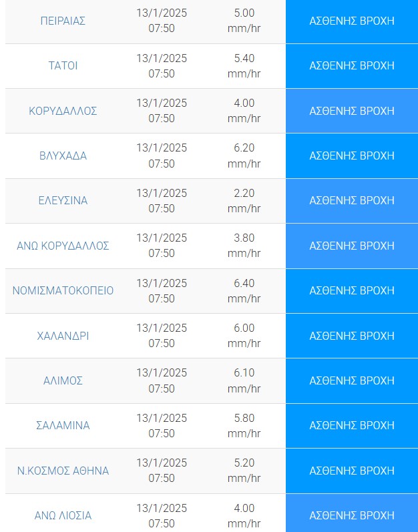Select the ΧΑΛΑΝΔΡΙ station name

(63, 336)
